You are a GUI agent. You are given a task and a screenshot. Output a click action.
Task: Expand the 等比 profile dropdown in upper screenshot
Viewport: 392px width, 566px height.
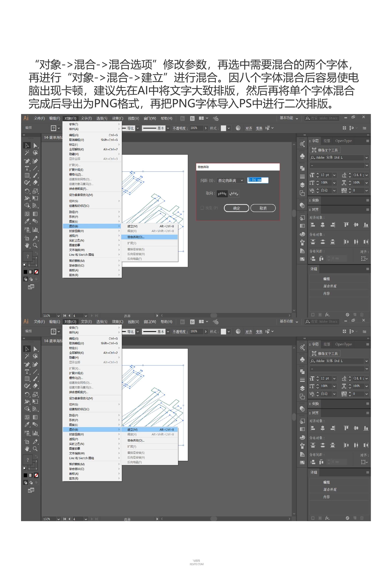click(138, 128)
